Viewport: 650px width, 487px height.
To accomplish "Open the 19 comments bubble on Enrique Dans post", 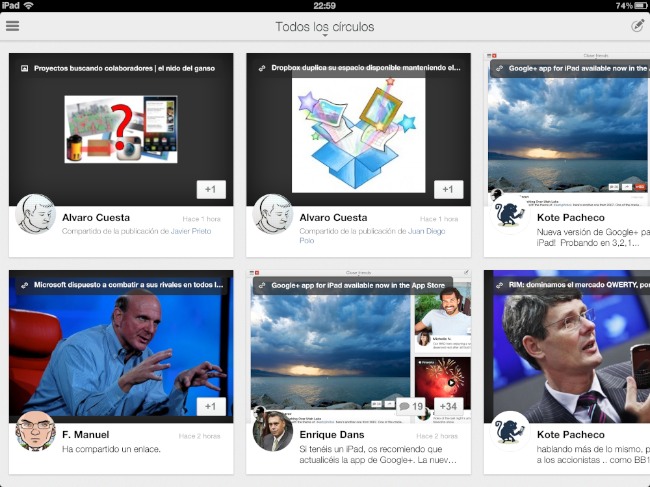I will pos(411,406).
